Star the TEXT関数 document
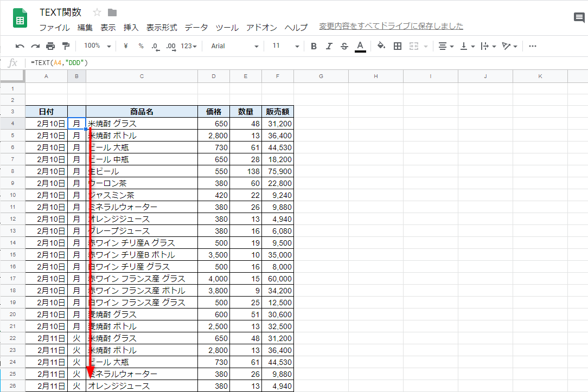Viewport: 588px width, 392px height. (x=97, y=12)
